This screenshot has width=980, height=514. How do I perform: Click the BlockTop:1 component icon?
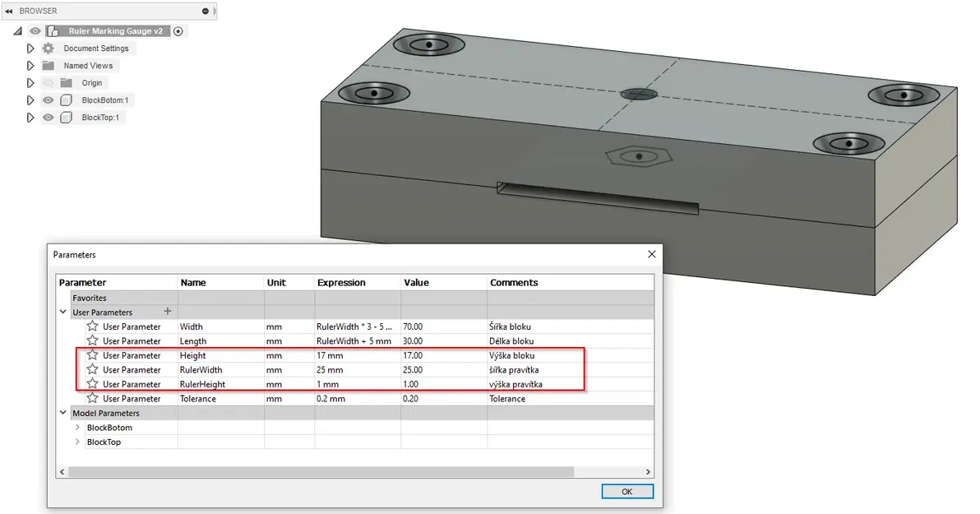67,118
